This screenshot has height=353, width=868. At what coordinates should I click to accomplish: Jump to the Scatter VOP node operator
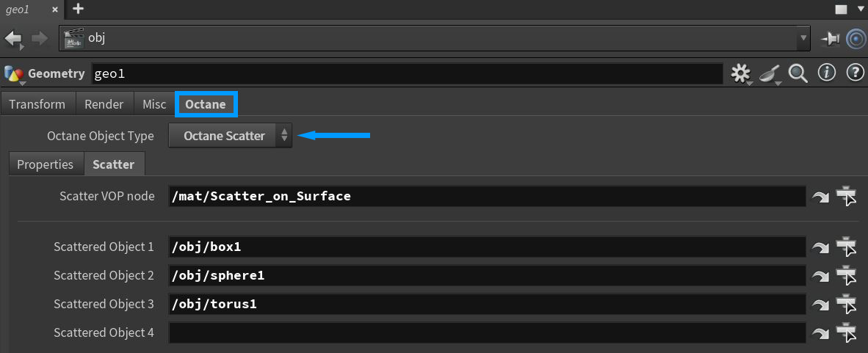click(820, 197)
